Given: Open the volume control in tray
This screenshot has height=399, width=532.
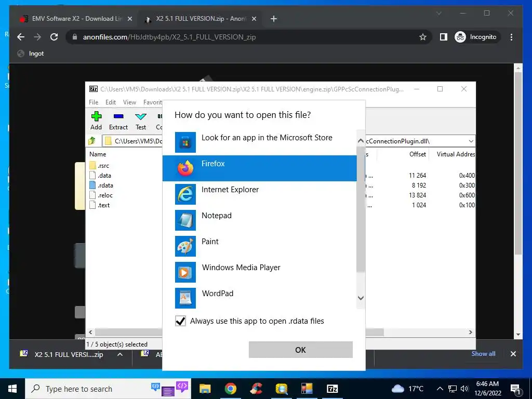Looking at the screenshot, I should point(464,389).
